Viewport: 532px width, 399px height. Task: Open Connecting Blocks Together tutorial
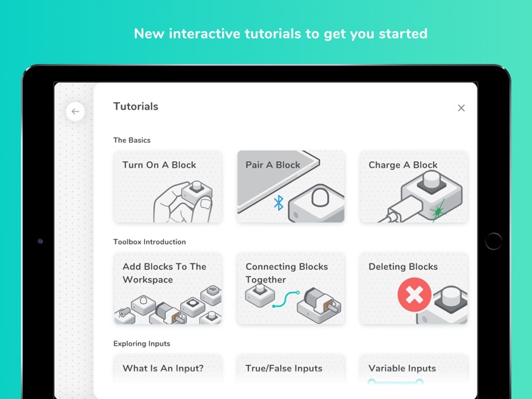[x=291, y=288]
